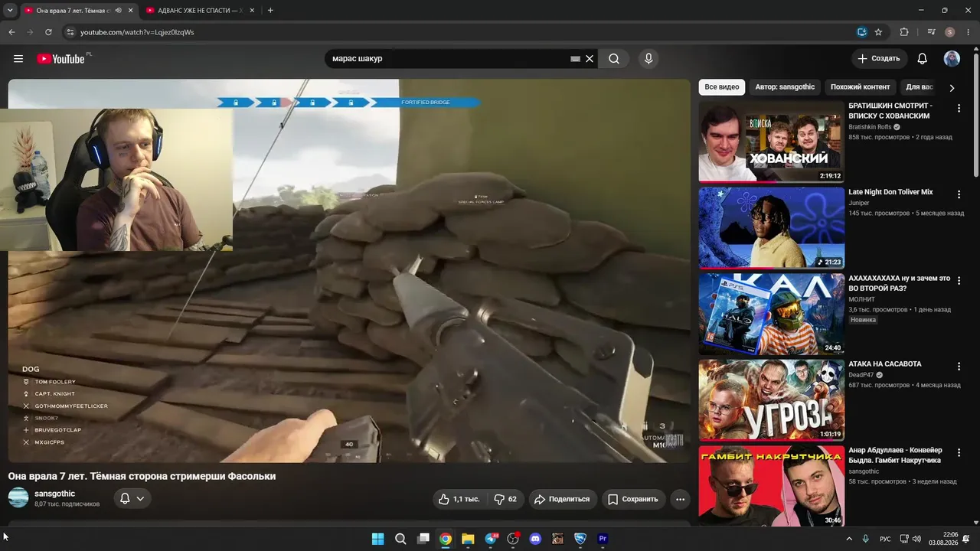The image size is (980, 551).
Task: Select the 'Все видео' filter chip
Action: pos(722,87)
